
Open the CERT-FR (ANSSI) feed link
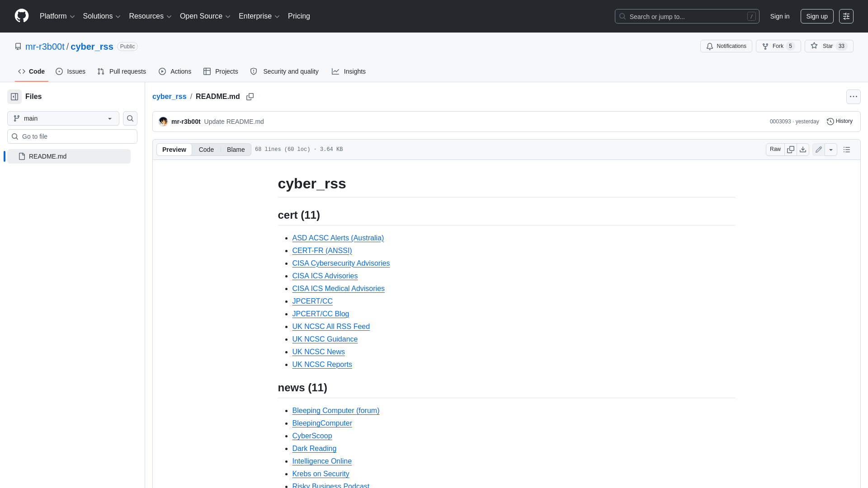[322, 251]
